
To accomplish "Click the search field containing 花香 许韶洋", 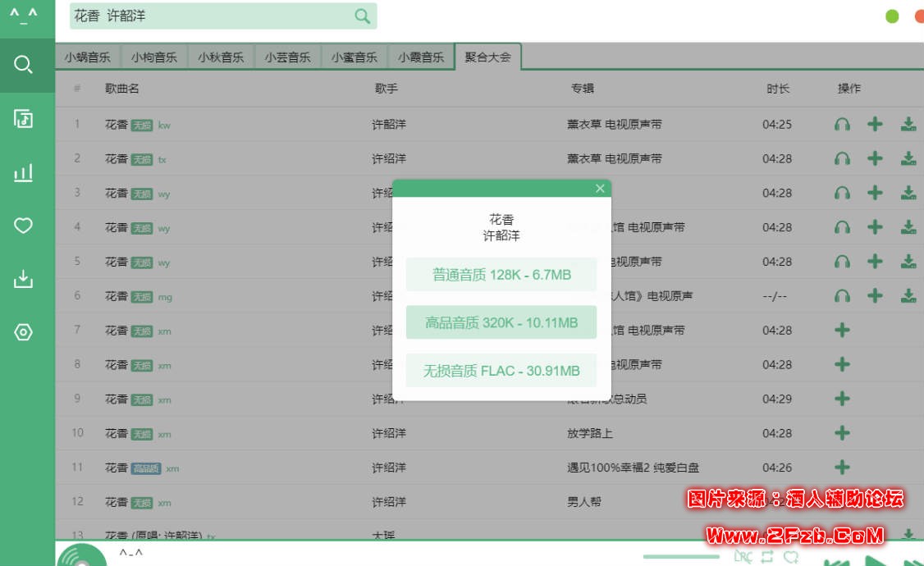I will (x=209, y=16).
